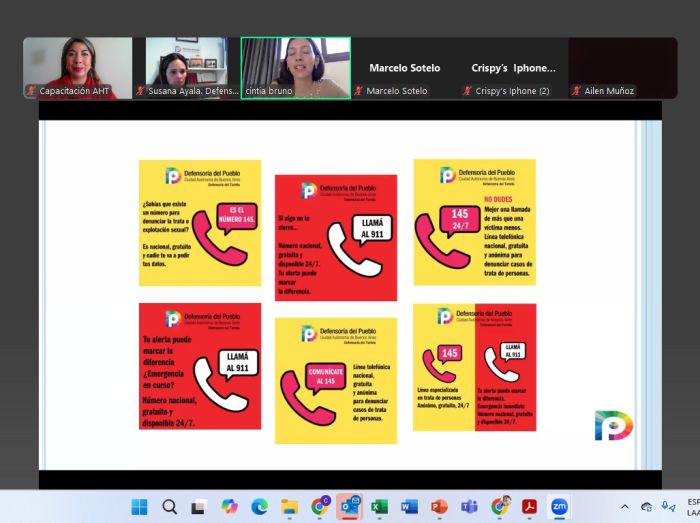Screen dimensions: 700x523
Task: Switch to the Zoom app icon
Action: click(x=559, y=506)
